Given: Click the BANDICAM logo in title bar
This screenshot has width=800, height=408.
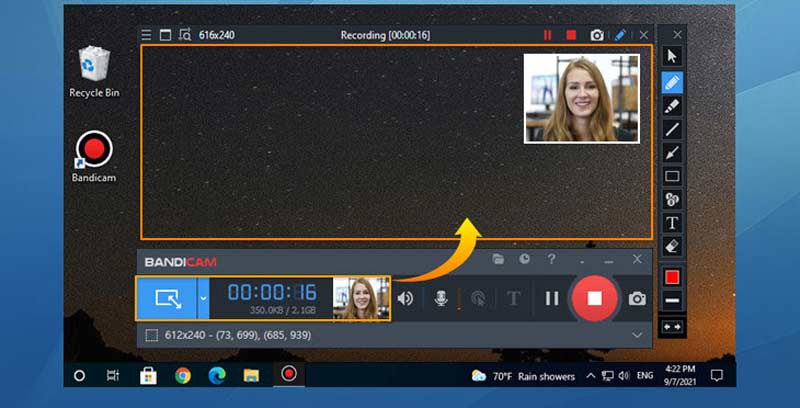Looking at the screenshot, I should coord(181,262).
